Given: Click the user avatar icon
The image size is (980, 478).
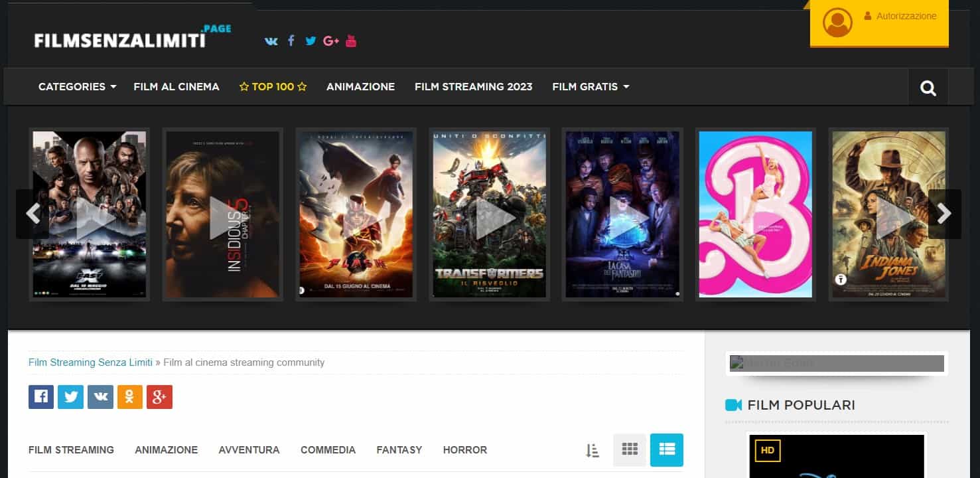Looking at the screenshot, I should [x=837, y=23].
